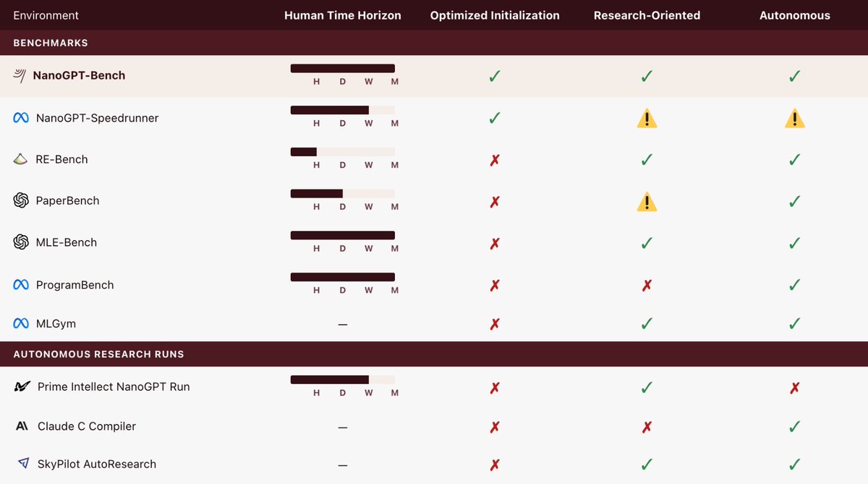The width and height of the screenshot is (868, 484).
Task: Click NanoGPT-Bench Research-Oriented checkmark
Action: coord(647,75)
